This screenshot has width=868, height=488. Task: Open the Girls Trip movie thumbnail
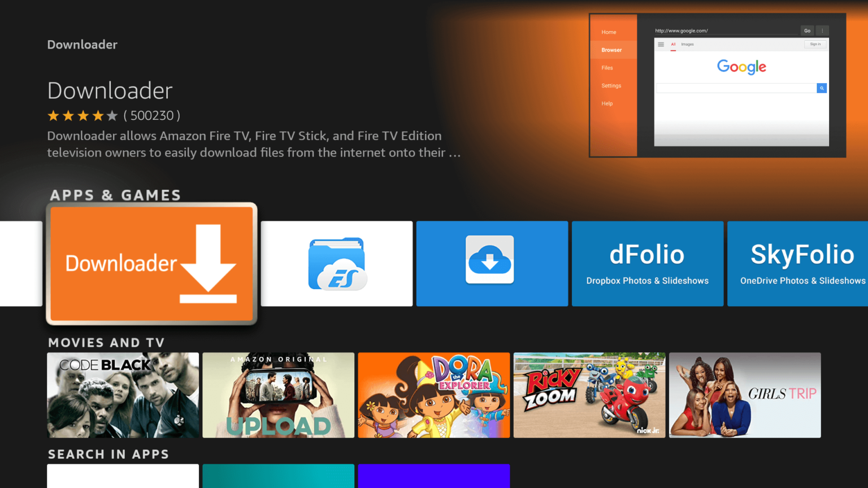click(x=745, y=395)
